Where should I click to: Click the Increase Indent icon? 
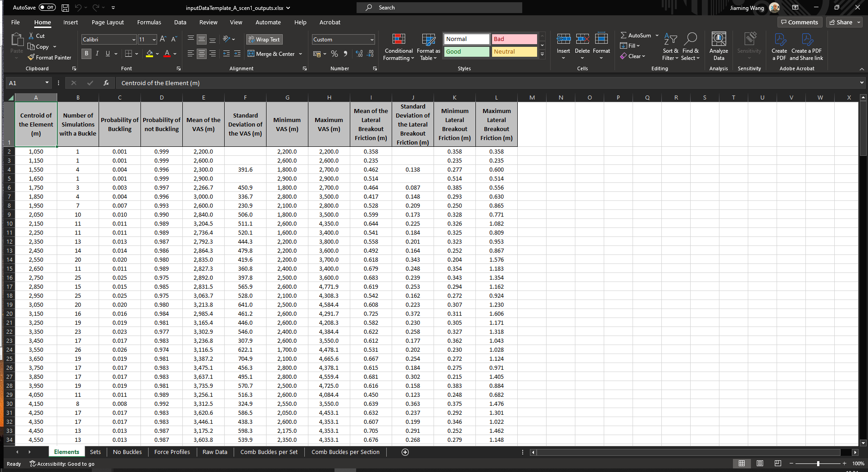[237, 54]
